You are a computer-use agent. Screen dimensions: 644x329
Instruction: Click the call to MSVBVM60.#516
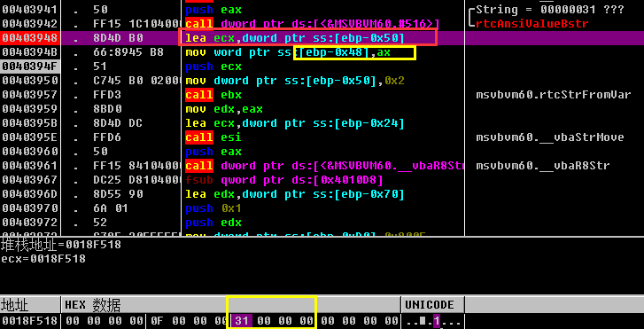click(313, 23)
